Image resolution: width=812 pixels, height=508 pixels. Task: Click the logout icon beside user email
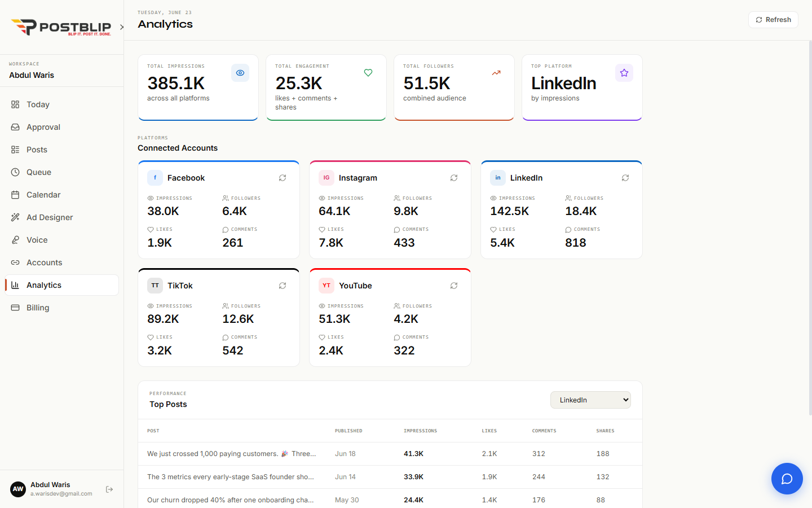point(109,489)
